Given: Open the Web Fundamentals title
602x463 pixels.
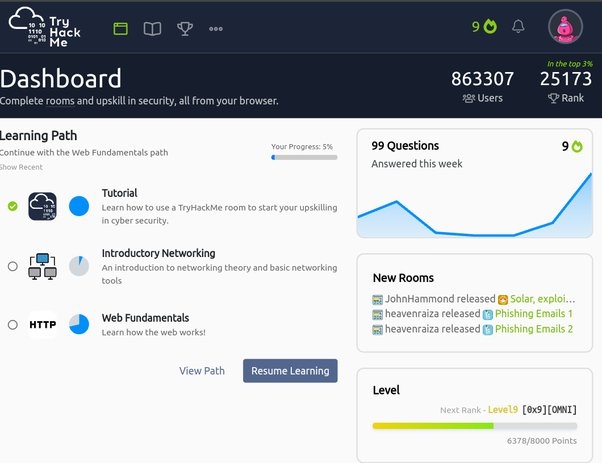Looking at the screenshot, I should pos(145,318).
